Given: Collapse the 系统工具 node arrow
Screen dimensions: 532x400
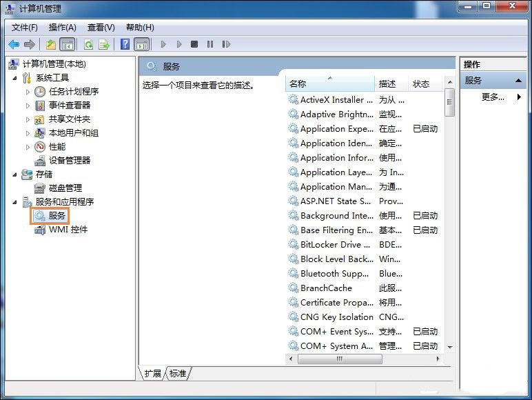Looking at the screenshot, I should (14, 78).
